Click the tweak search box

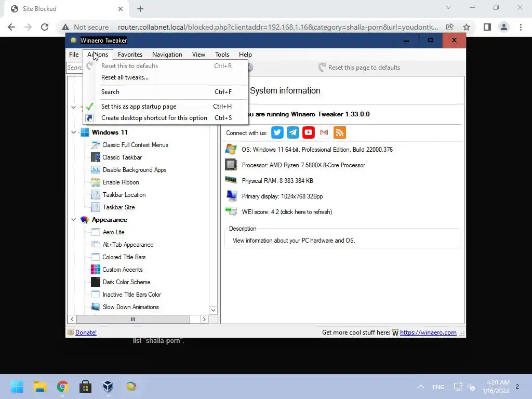click(x=74, y=68)
